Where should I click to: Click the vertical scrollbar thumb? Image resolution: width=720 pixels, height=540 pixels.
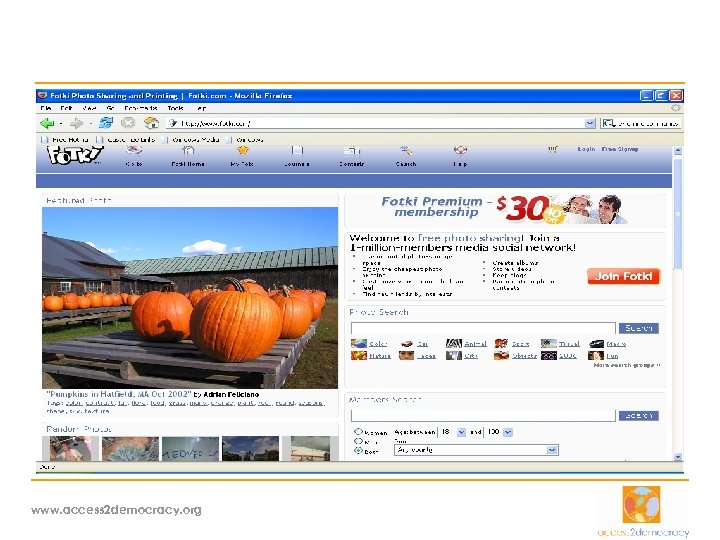click(678, 214)
